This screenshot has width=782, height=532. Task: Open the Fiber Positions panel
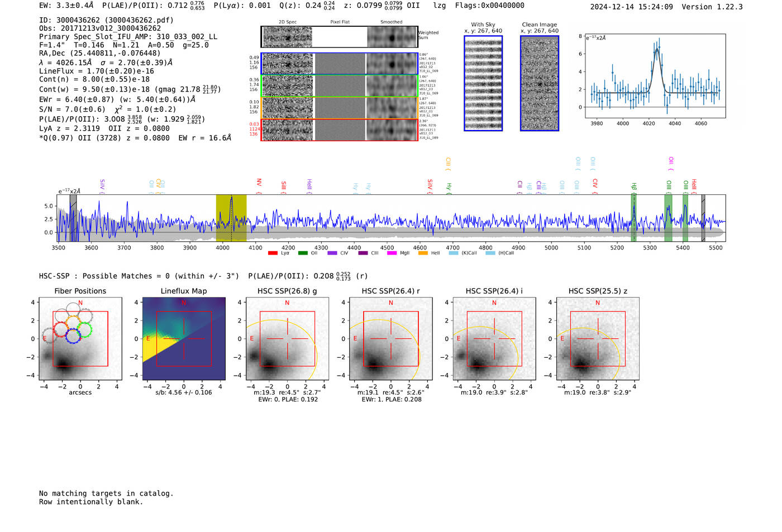click(80, 339)
